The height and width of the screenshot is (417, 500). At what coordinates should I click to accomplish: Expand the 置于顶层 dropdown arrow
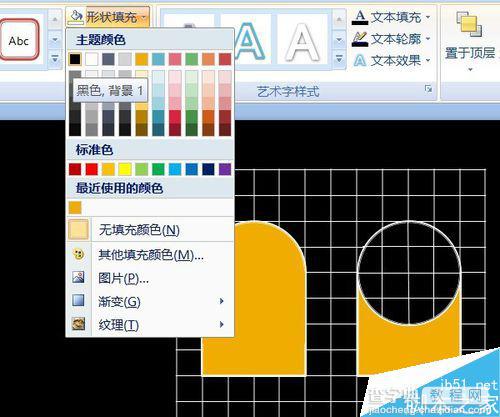pyautogui.click(x=470, y=69)
